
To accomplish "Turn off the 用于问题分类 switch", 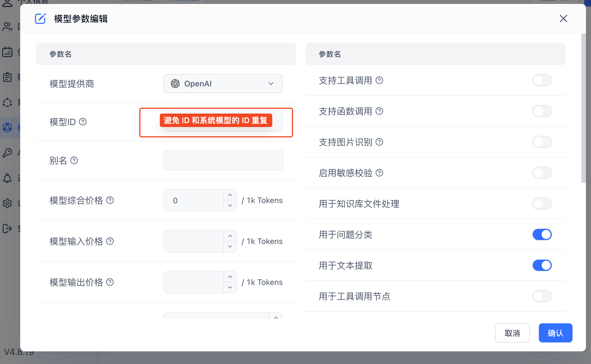I will (x=542, y=234).
